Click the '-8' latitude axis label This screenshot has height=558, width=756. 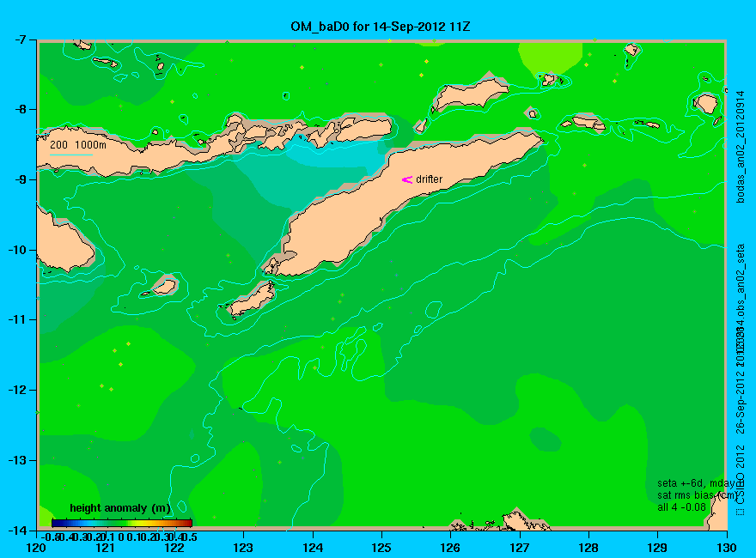[x=21, y=109]
